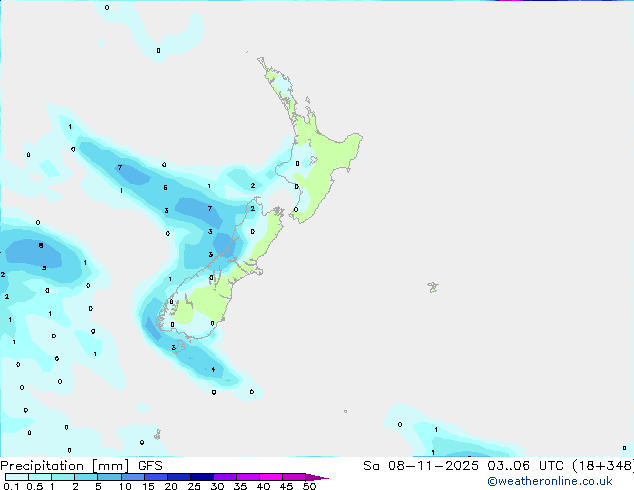The image size is (634, 490).
Task: Click the '50' legend scale label
Action: [x=309, y=486]
